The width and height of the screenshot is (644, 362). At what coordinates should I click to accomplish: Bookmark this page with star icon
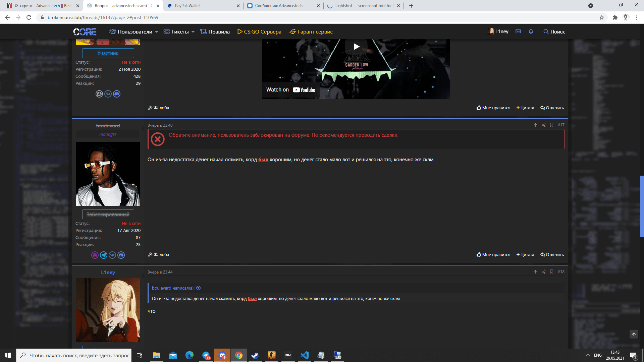(602, 17)
